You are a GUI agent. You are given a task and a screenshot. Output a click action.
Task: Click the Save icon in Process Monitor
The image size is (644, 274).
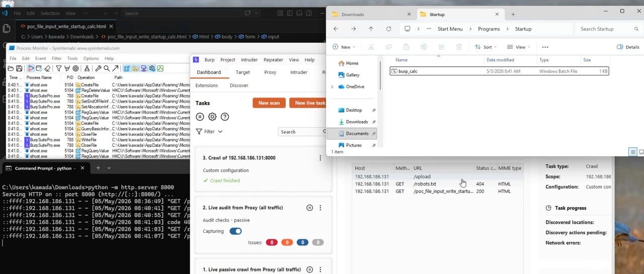19,68
